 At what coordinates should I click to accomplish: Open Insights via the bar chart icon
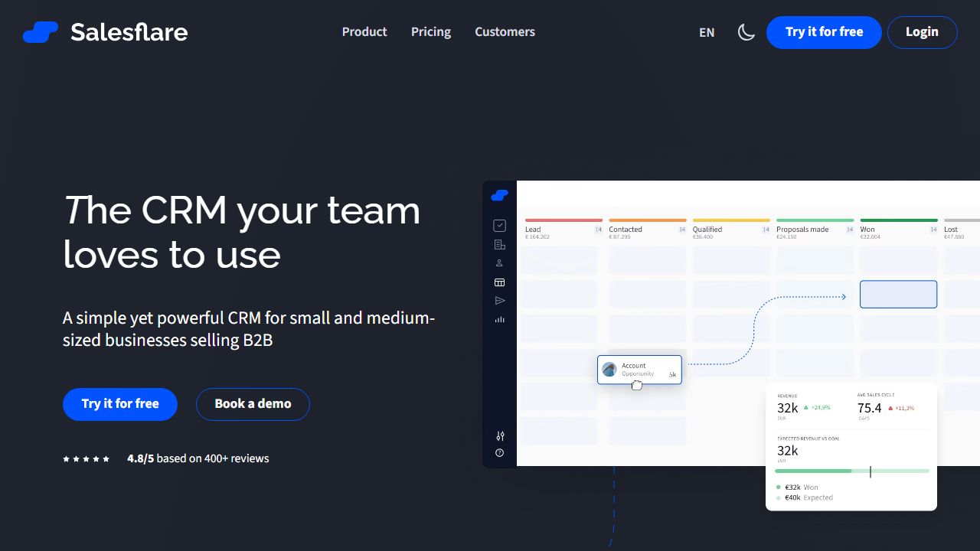pos(499,319)
